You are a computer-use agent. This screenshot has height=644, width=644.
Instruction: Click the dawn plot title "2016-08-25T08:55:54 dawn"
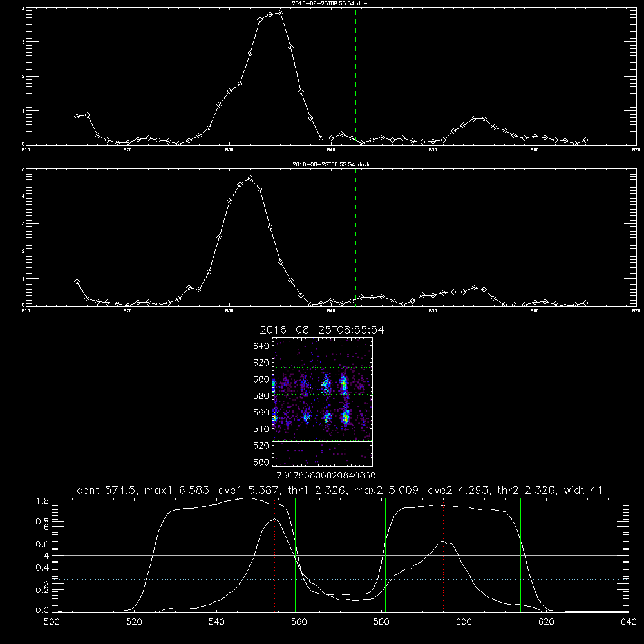pos(331,3)
